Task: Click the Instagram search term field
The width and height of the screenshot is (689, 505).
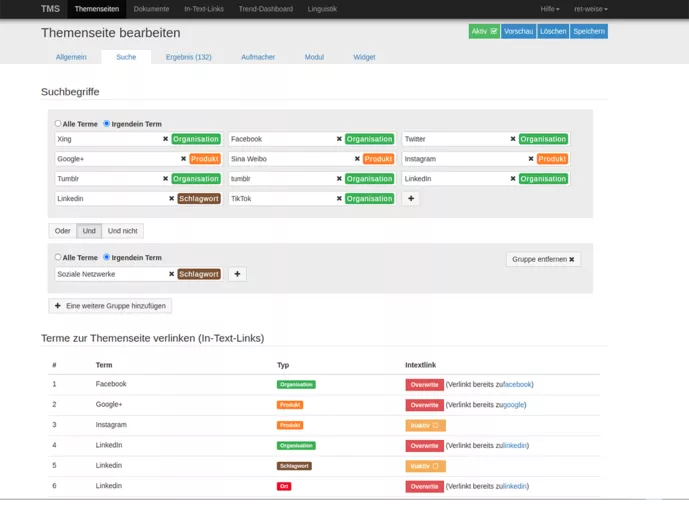Action: 462,159
